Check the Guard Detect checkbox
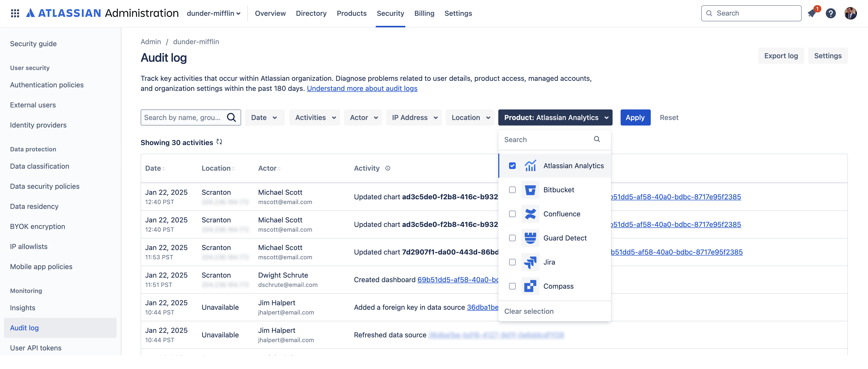The image size is (868, 369). (x=512, y=238)
